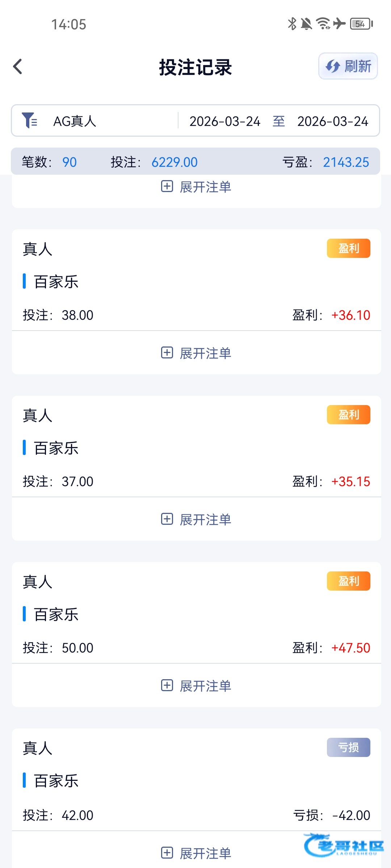Image resolution: width=391 pixels, height=868 pixels.
Task: Pick the end date after 至
Action: tap(332, 122)
